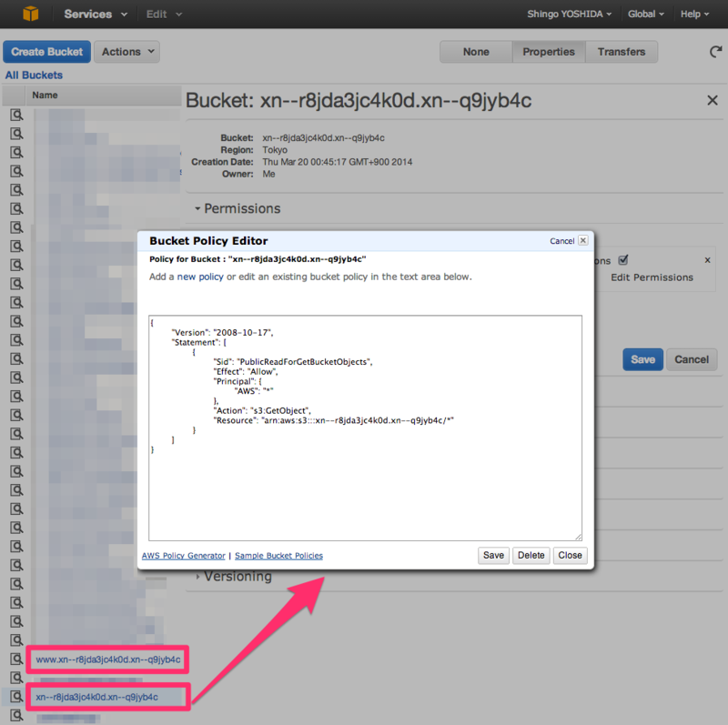Click the policy editor resize grip corner
This screenshot has width=728, height=725.
tap(578, 537)
